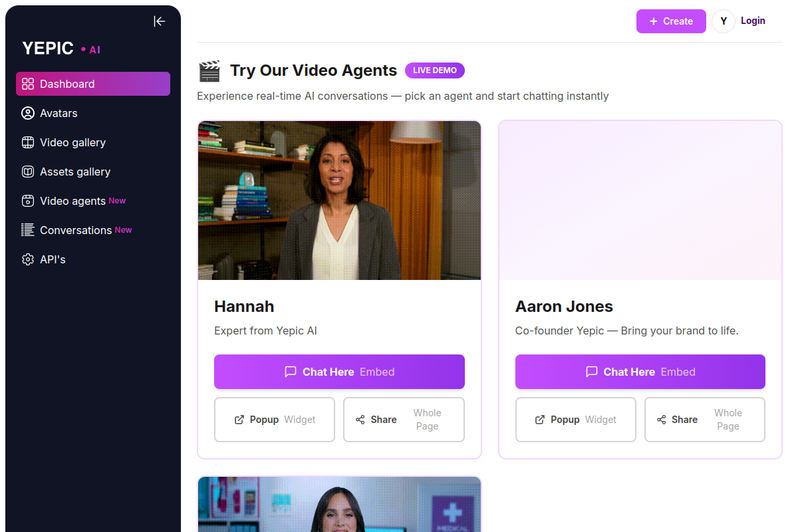This screenshot has height=532, width=798.
Task: Collapse the sidebar with the arrow icon
Action: coord(160,21)
